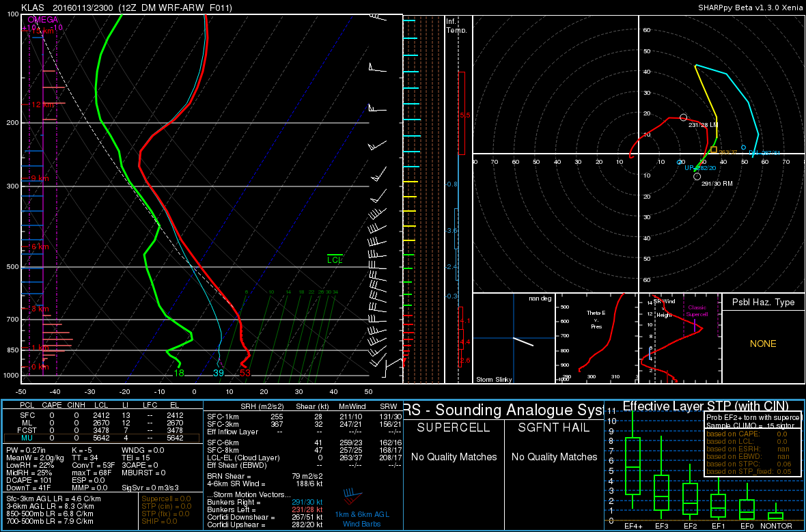806x532 pixels.
Task: Click the brown mean wind square marker on the hodograph
Action: [x=714, y=150]
